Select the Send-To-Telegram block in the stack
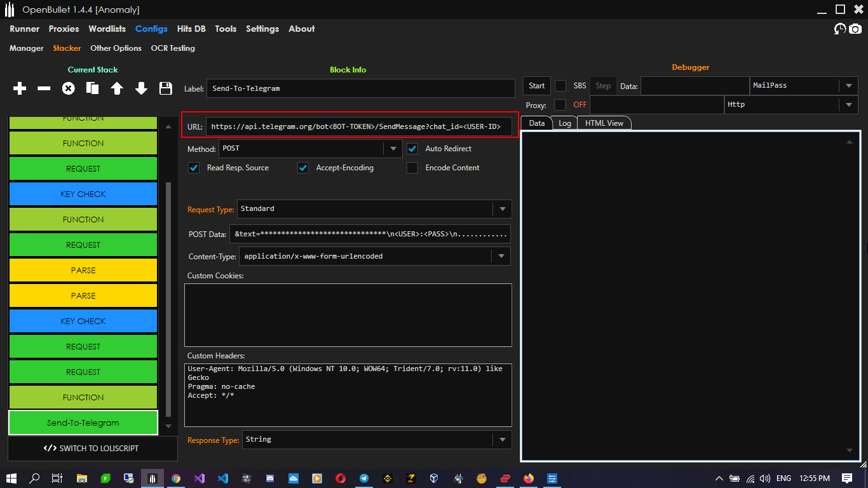Image resolution: width=868 pixels, height=488 pixels. coord(83,423)
